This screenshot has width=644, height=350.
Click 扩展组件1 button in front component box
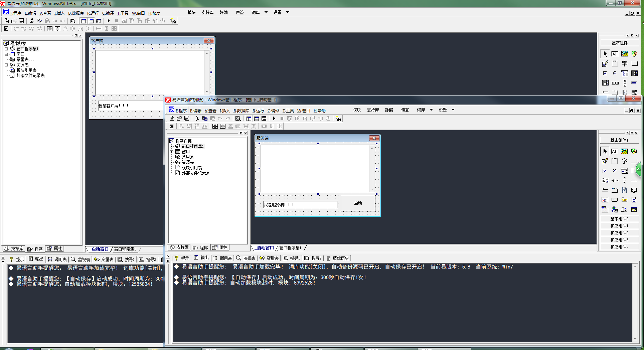coord(619,226)
